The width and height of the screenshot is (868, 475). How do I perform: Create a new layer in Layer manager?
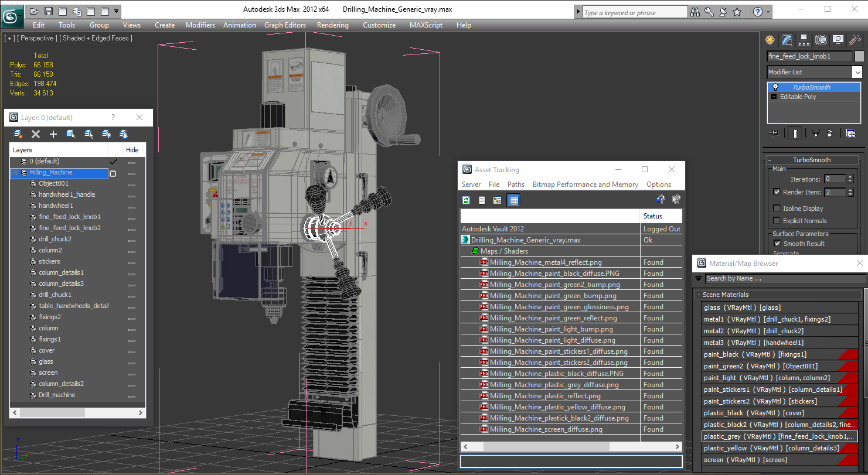[x=18, y=134]
